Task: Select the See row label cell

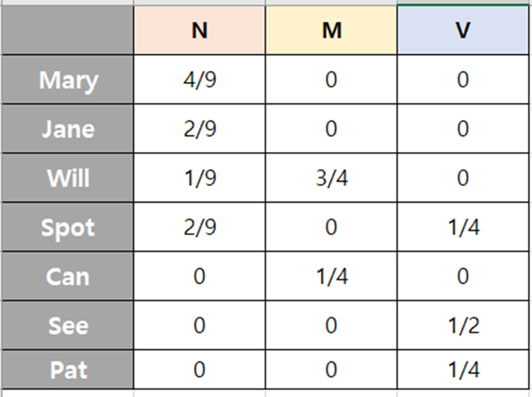Action: click(68, 325)
